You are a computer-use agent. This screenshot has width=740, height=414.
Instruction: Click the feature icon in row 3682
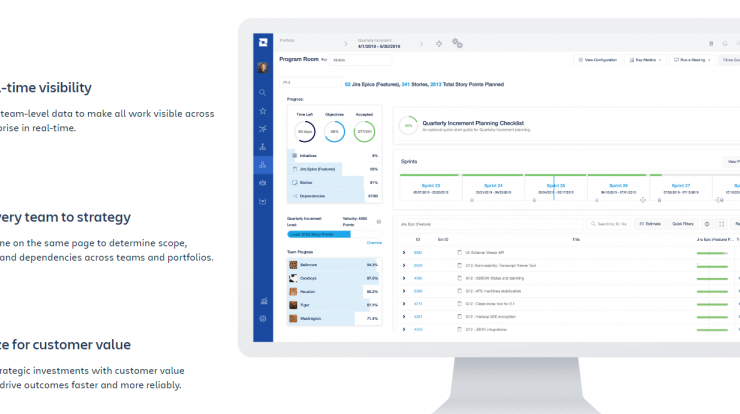[459, 253]
